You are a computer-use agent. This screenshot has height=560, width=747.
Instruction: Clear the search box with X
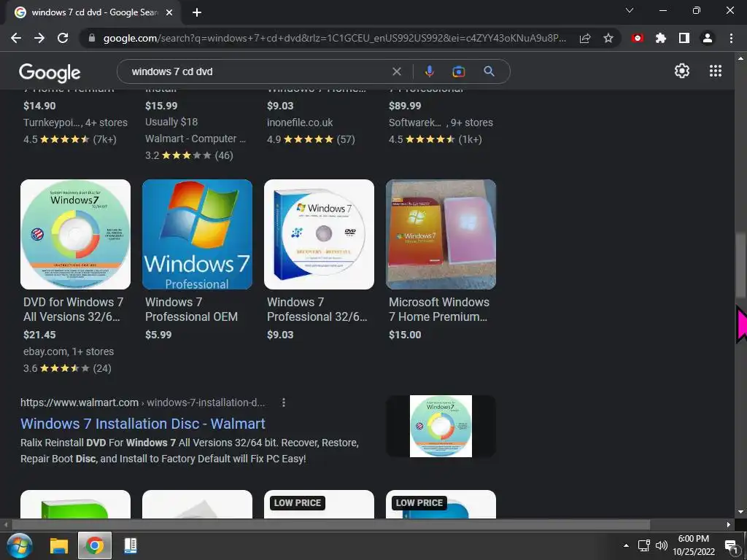[396, 71]
